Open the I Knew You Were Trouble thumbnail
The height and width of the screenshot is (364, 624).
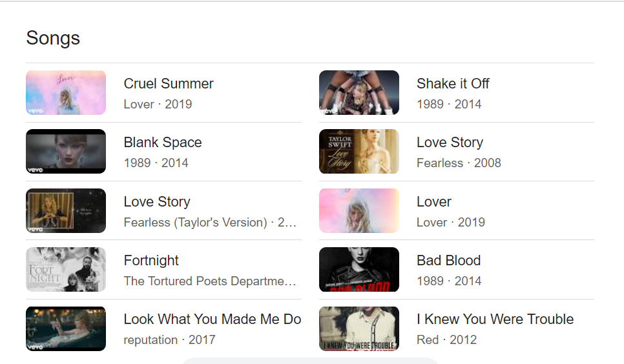click(359, 329)
